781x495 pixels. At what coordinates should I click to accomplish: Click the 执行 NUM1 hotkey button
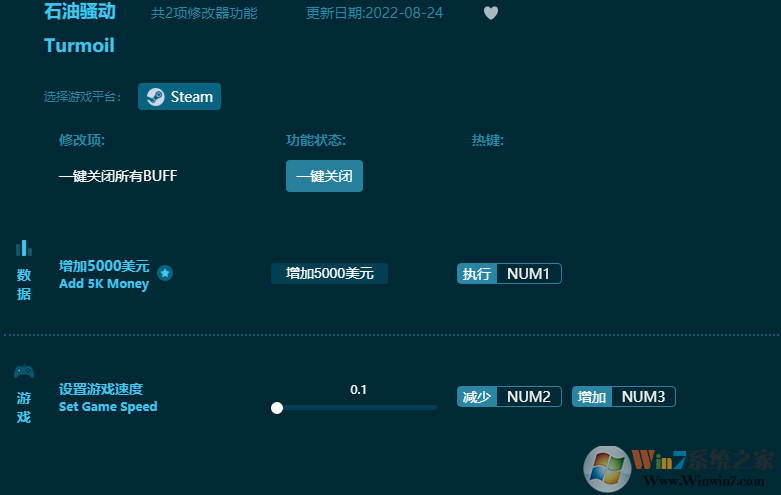tap(509, 273)
